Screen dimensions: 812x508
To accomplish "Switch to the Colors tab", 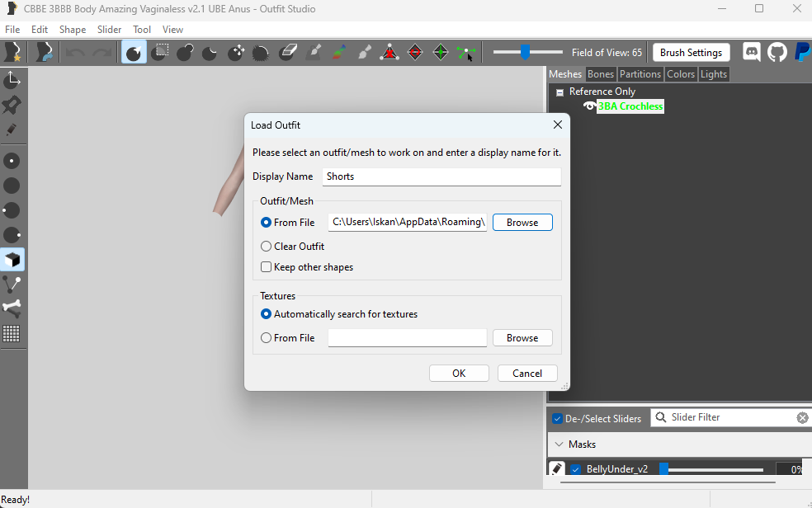I will 681,74.
